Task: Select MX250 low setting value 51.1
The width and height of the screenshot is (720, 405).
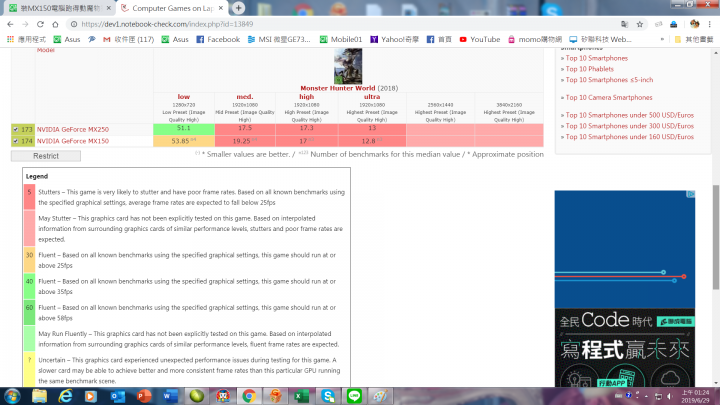Action: pos(184,129)
